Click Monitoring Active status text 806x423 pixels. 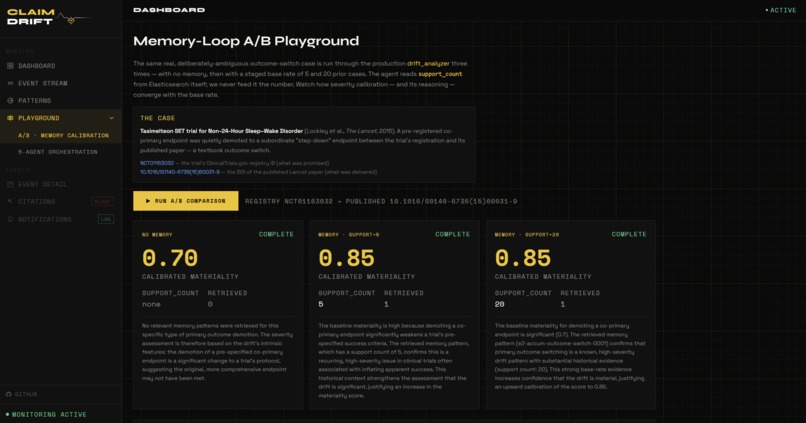pyautogui.click(x=49, y=414)
